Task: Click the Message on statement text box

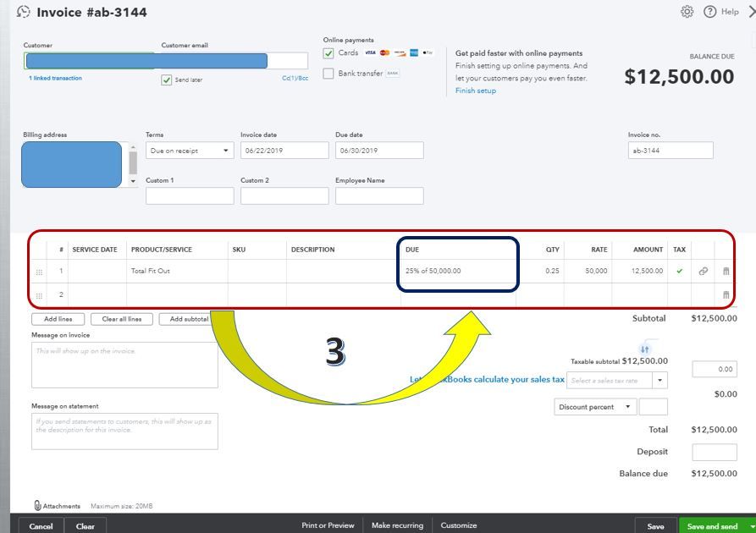Action: point(124,431)
